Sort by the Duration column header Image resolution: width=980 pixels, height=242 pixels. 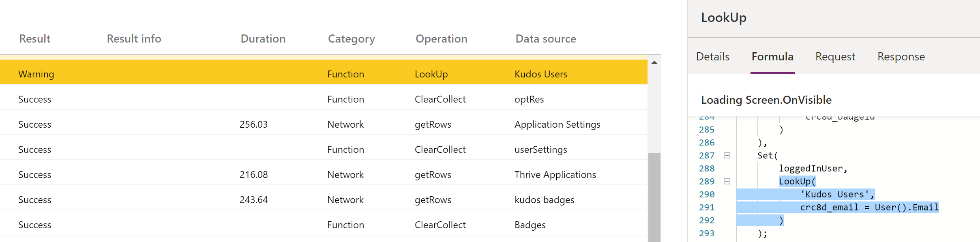(x=263, y=39)
